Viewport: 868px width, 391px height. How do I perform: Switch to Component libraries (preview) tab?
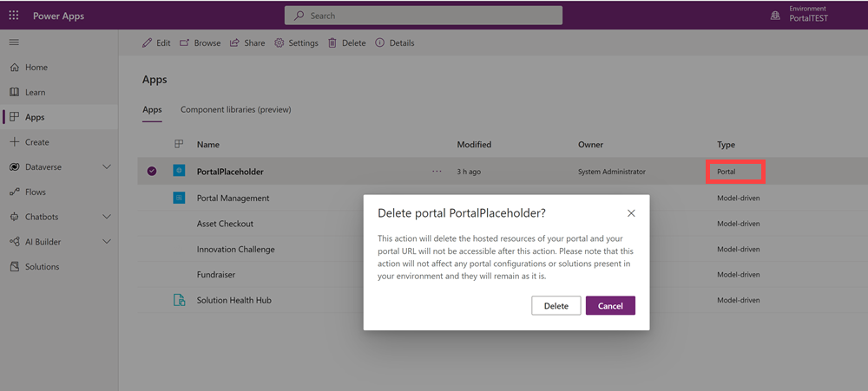236,109
